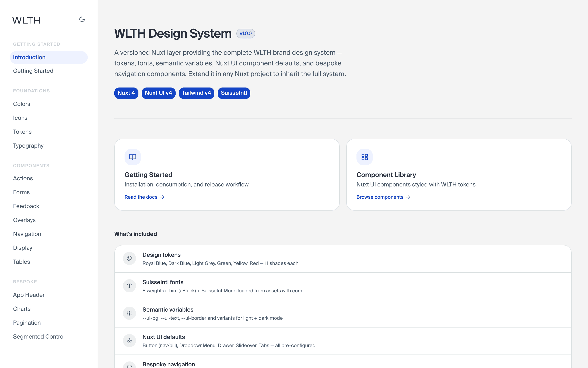Click the 8 weights (Thin → Black) description
The image size is (588, 368).
(x=222, y=291)
